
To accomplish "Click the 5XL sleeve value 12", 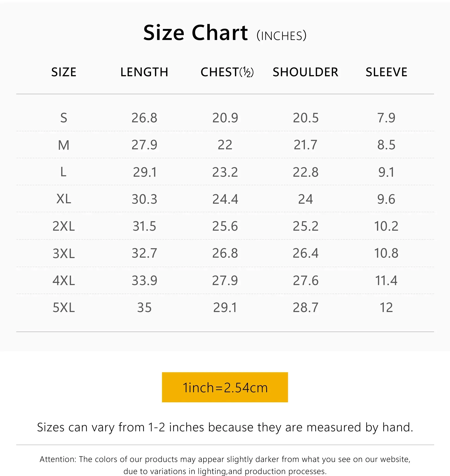I will (x=386, y=308).
